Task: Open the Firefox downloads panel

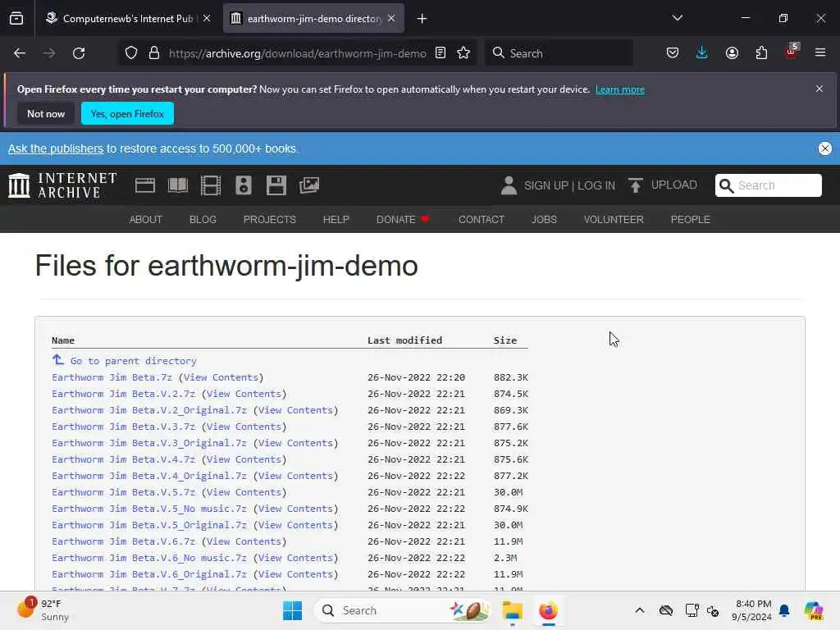Action: pos(702,53)
